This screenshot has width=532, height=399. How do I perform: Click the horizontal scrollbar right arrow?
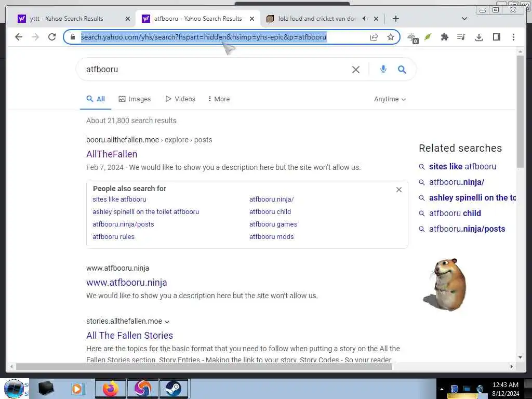(512, 366)
